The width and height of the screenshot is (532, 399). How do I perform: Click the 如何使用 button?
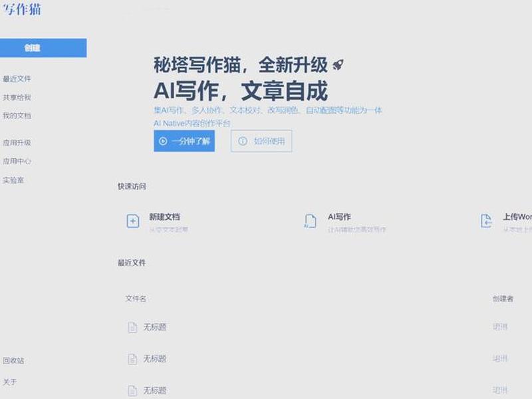click(261, 141)
